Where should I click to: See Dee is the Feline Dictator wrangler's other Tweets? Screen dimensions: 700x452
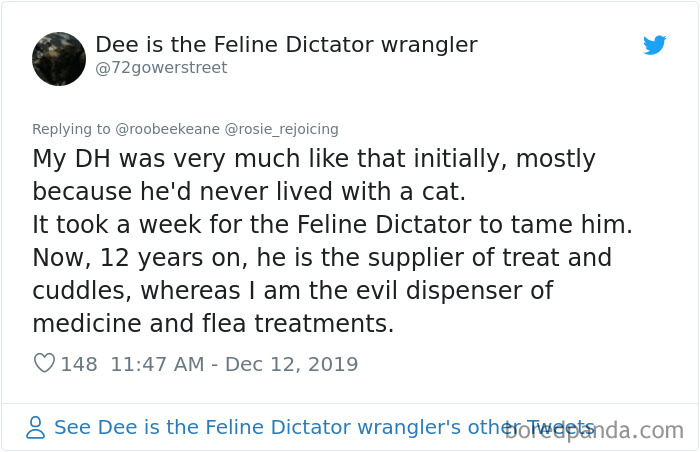[324, 427]
